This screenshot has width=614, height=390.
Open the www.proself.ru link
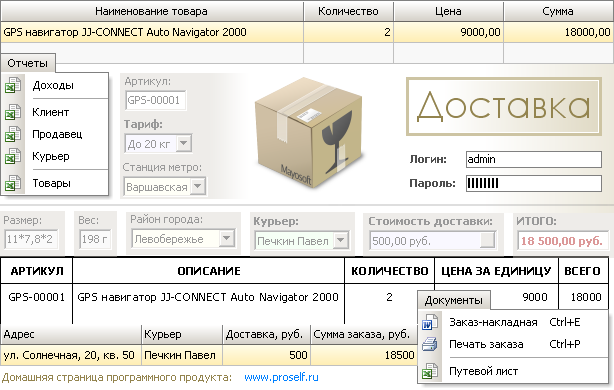tap(281, 377)
